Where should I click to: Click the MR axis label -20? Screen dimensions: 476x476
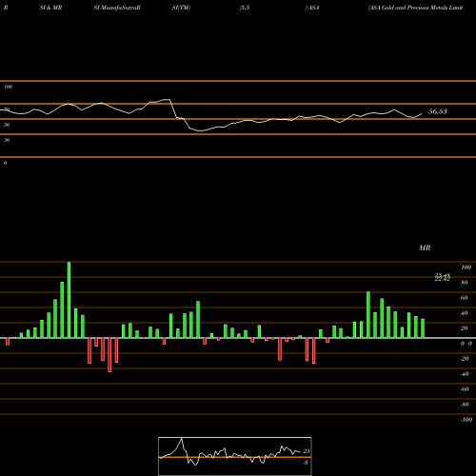coord(465,359)
